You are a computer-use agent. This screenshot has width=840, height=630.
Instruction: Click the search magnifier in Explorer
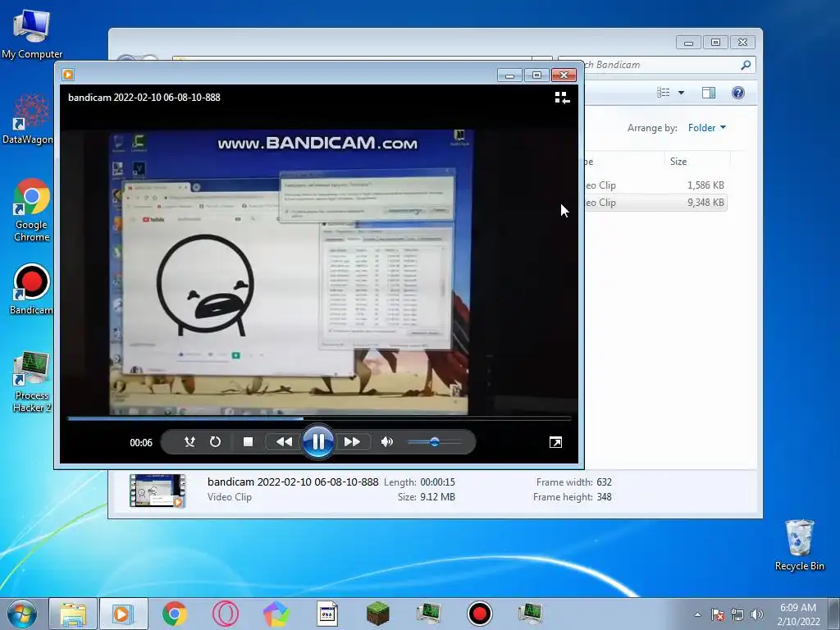click(x=745, y=65)
